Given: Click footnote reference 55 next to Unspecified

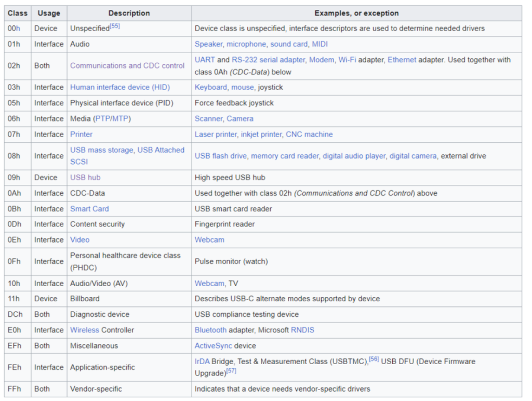Looking at the screenshot, I should pos(115,26).
